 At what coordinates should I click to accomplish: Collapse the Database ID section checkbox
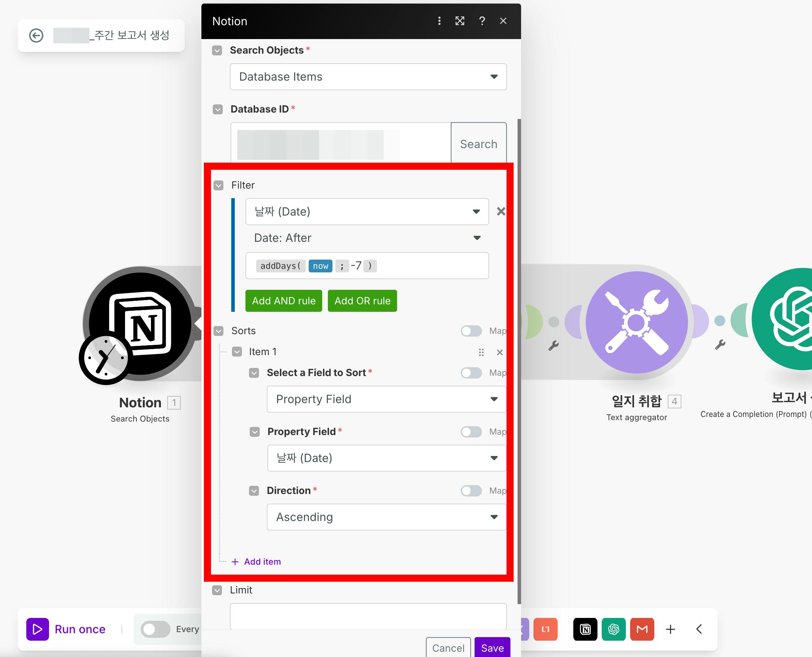point(218,109)
